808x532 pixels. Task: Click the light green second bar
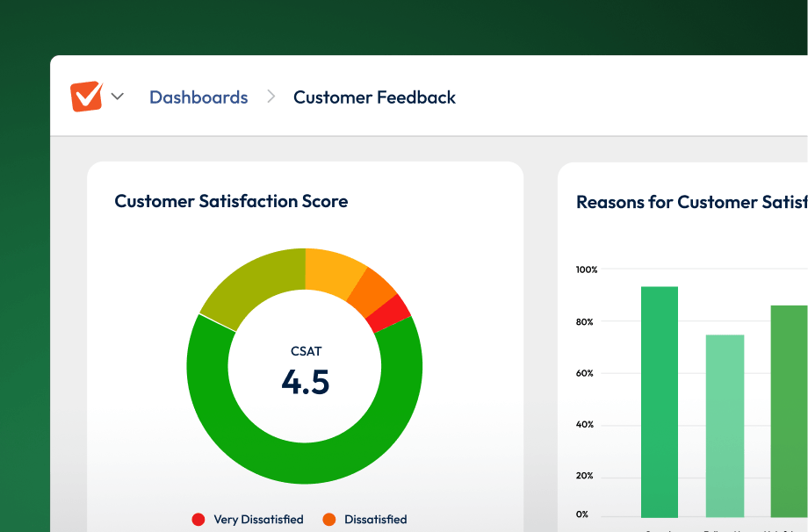(x=725, y=426)
